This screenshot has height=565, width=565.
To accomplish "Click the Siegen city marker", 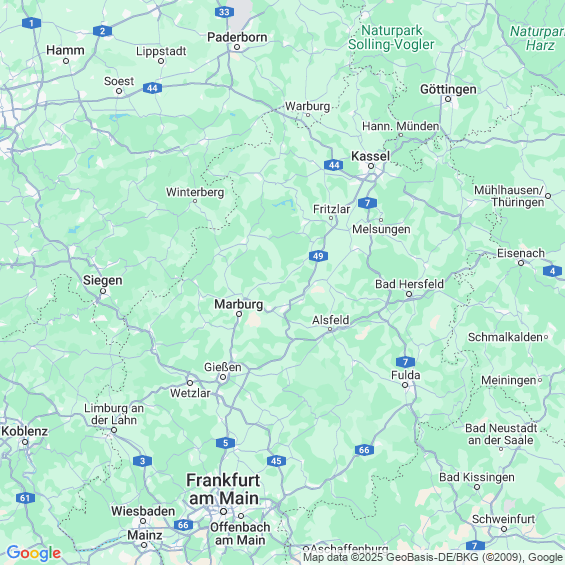I will [x=103, y=291].
